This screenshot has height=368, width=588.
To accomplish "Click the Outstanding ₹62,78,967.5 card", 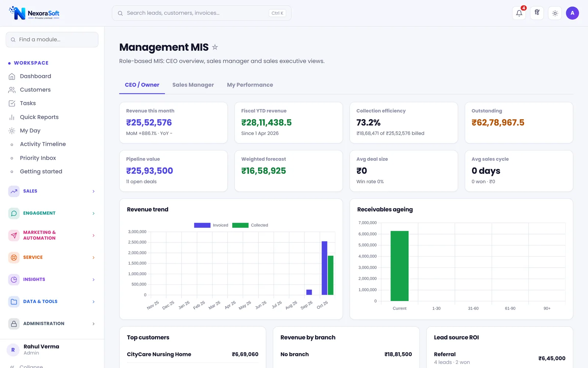I will pyautogui.click(x=519, y=123).
